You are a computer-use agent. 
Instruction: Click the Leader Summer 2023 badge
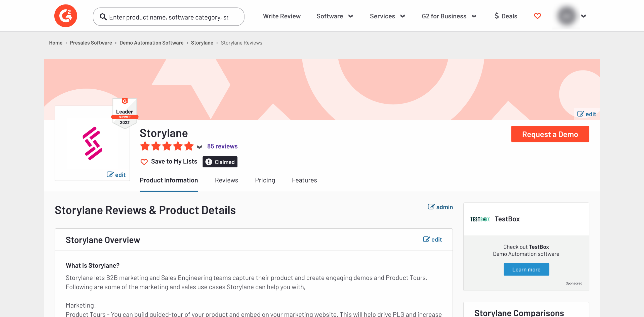point(125,113)
